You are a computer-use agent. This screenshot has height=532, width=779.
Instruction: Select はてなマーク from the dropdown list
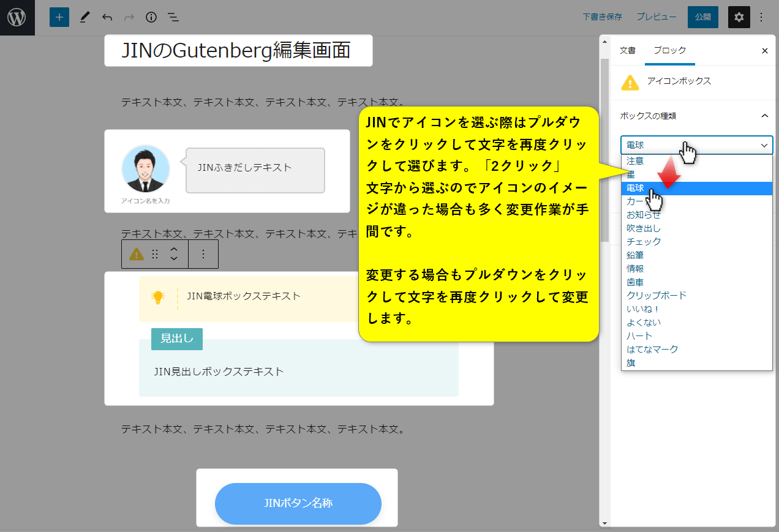[697, 350]
